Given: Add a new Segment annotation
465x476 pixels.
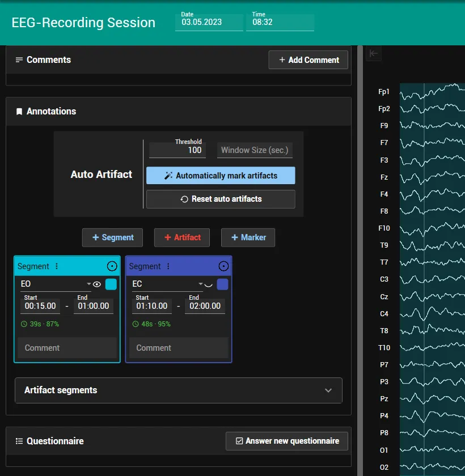Looking at the screenshot, I should tap(112, 237).
